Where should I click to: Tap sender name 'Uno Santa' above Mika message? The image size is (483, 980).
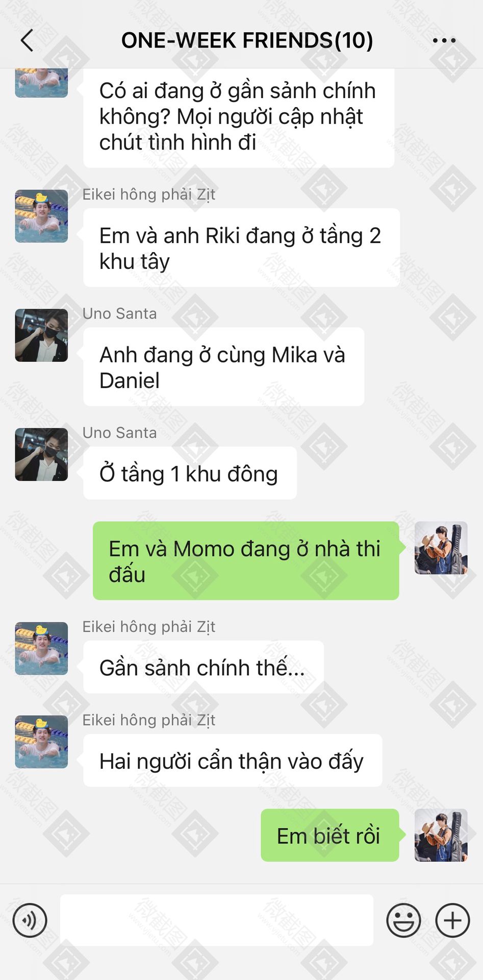pyautogui.click(x=119, y=313)
